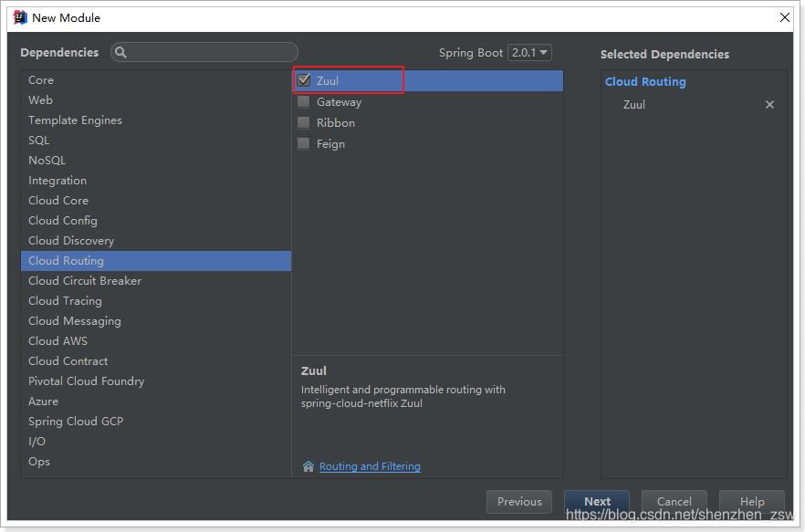Screen dimensions: 805x532
Task: Open the Cloud Core category
Action: point(156,200)
